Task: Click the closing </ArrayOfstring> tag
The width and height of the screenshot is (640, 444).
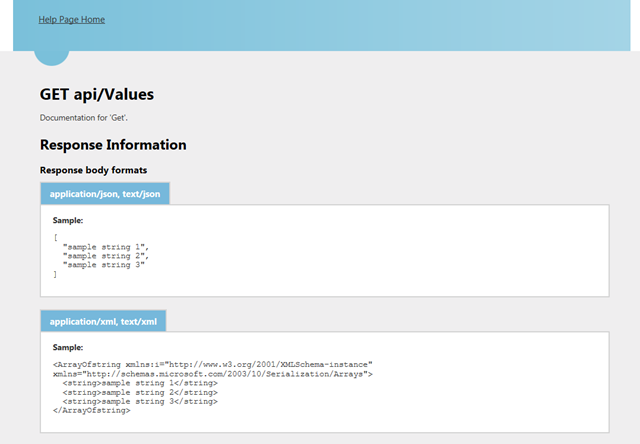Action: [x=91, y=411]
